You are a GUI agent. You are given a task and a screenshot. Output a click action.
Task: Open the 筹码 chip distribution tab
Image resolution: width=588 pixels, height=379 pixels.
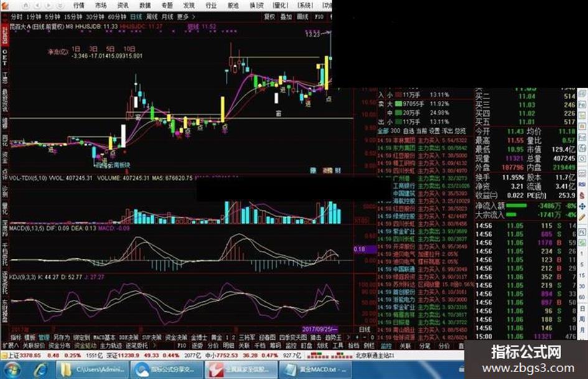click(275, 345)
